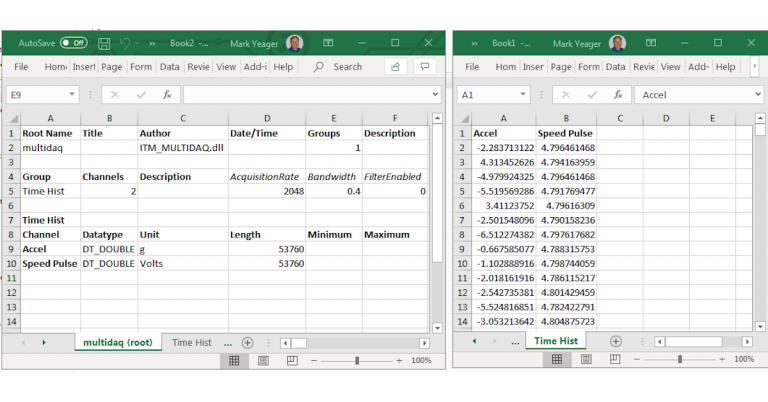Expand Book2 formula bar with chevron
The width and height of the screenshot is (768, 402).
pos(435,95)
